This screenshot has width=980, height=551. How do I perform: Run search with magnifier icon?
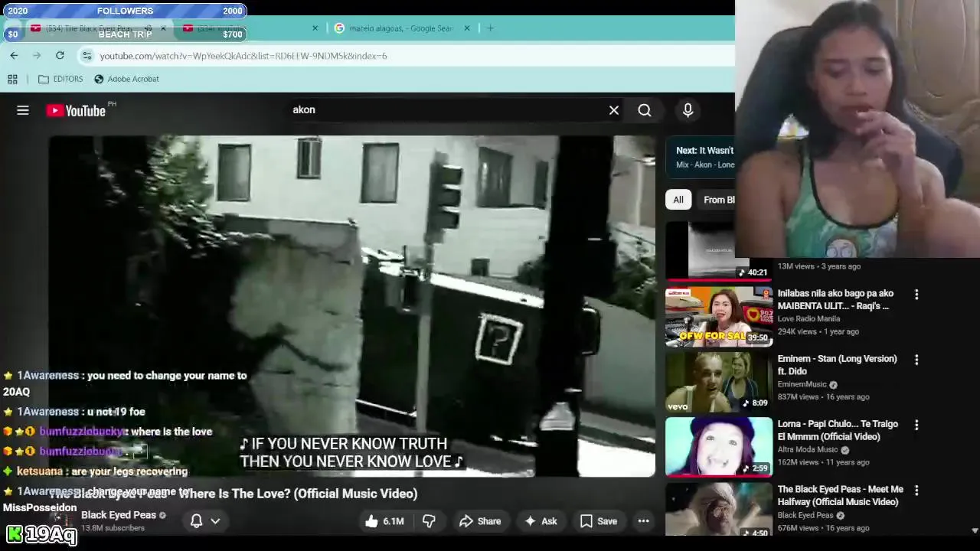645,110
